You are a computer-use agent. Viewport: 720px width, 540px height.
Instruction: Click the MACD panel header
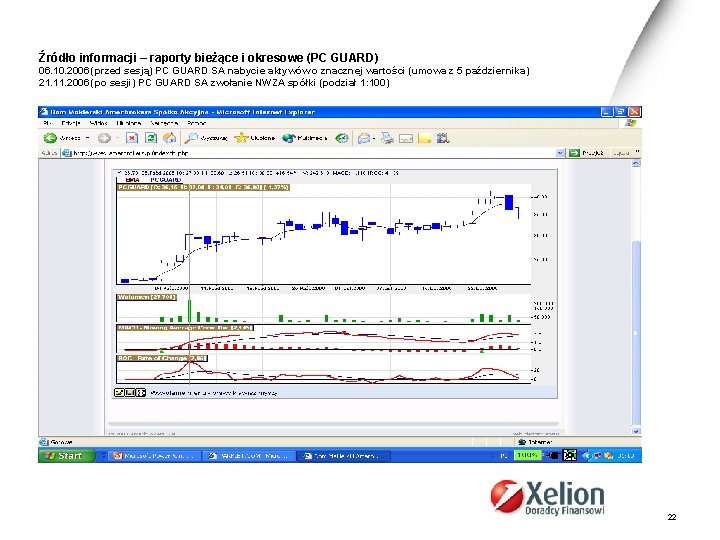coord(185,328)
